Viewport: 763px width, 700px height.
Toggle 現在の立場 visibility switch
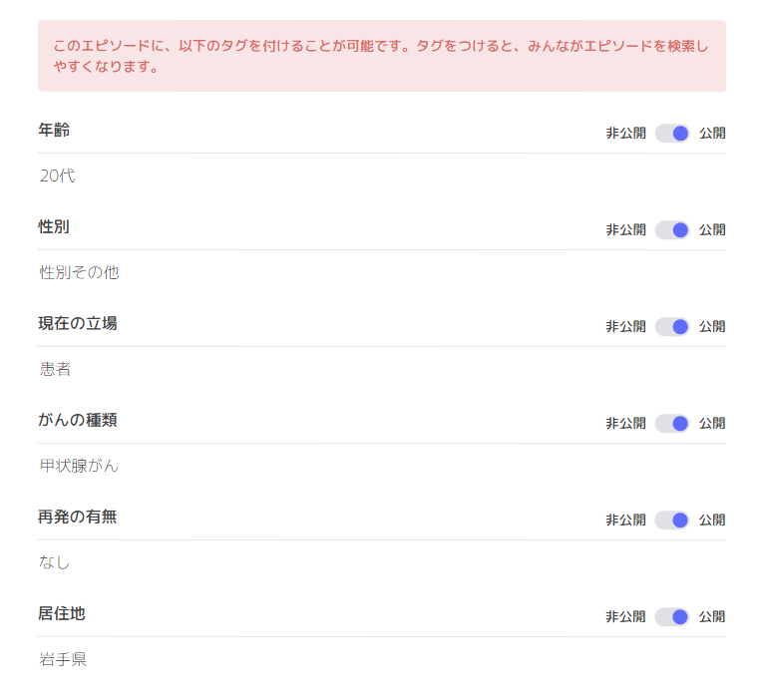point(672,326)
